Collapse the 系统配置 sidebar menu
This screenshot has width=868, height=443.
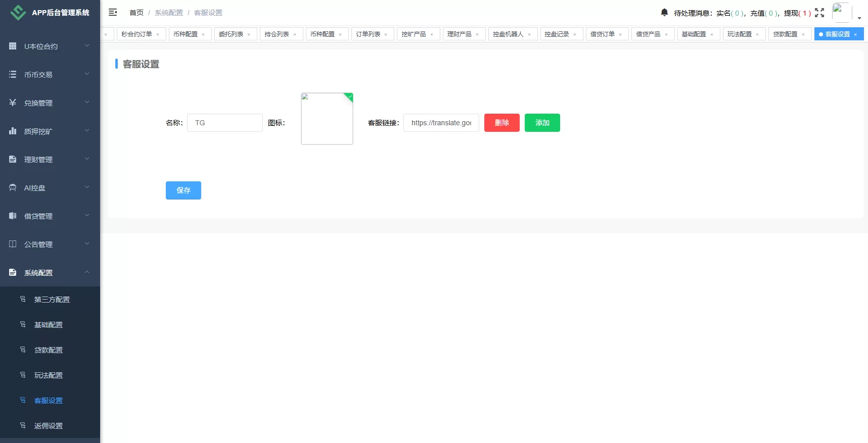(x=50, y=272)
